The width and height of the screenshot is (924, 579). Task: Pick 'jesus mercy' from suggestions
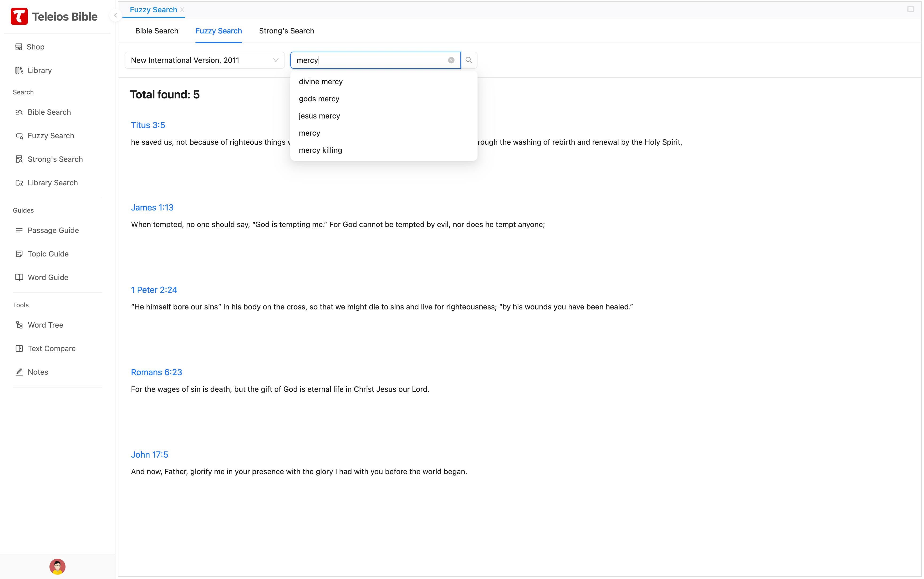point(319,116)
